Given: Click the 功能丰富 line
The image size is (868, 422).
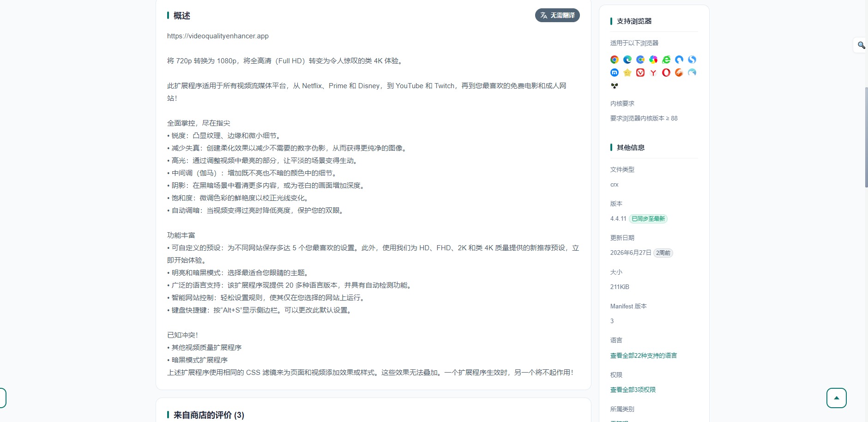Looking at the screenshot, I should [x=181, y=235].
